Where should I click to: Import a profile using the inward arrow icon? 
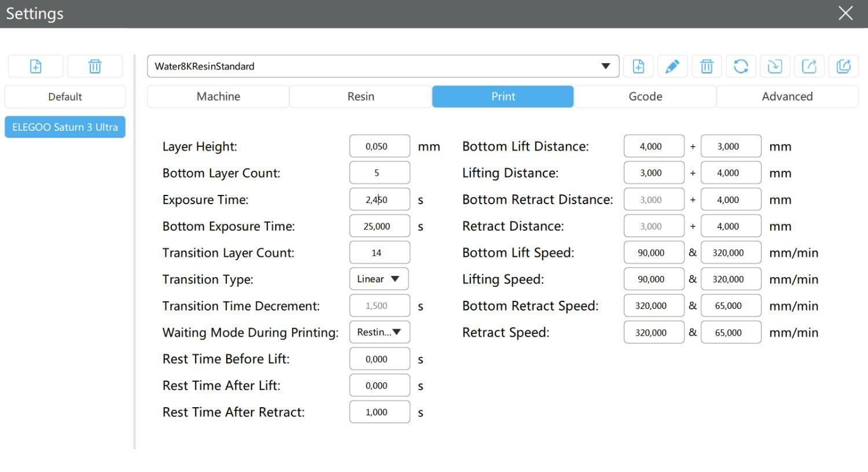coord(775,67)
